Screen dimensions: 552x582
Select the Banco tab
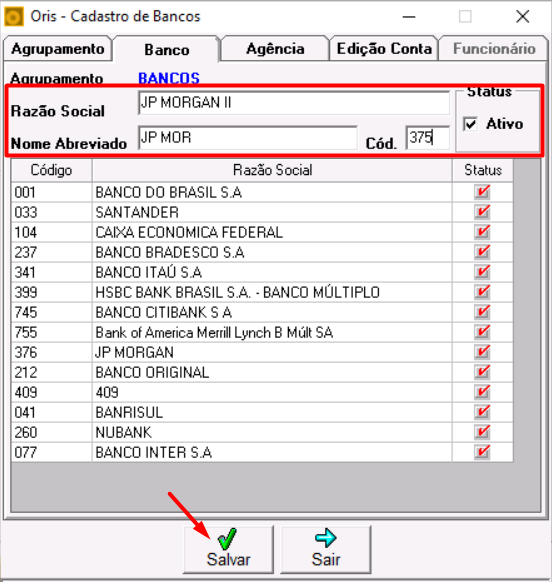167,49
